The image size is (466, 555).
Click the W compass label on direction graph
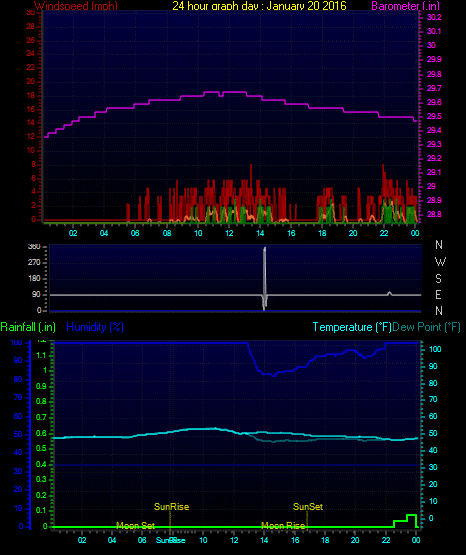[440, 262]
